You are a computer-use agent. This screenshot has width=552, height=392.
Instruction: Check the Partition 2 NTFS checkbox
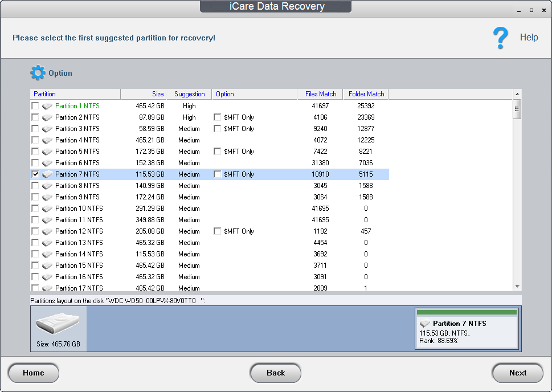35,117
